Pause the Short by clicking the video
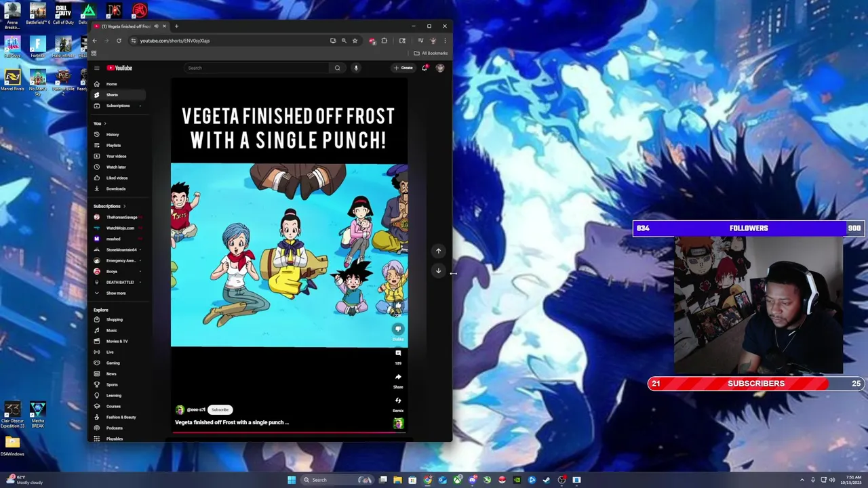This screenshot has height=488, width=868. (x=289, y=255)
